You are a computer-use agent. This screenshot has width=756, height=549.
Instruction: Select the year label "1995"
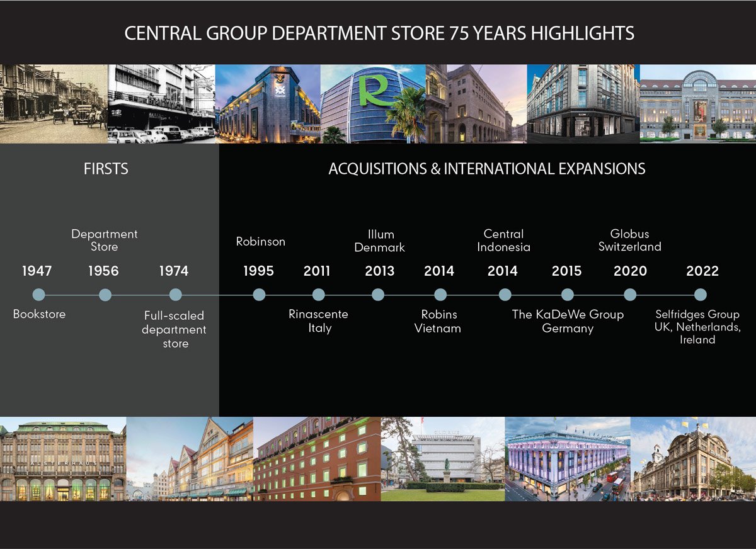(258, 271)
